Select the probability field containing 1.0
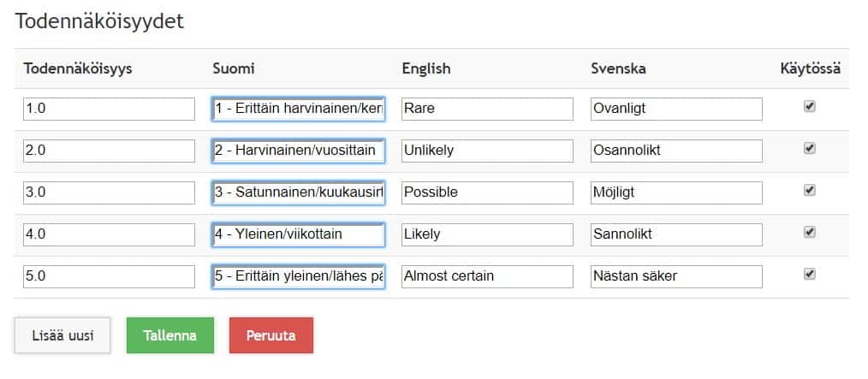This screenshot has width=868, height=379. (109, 109)
